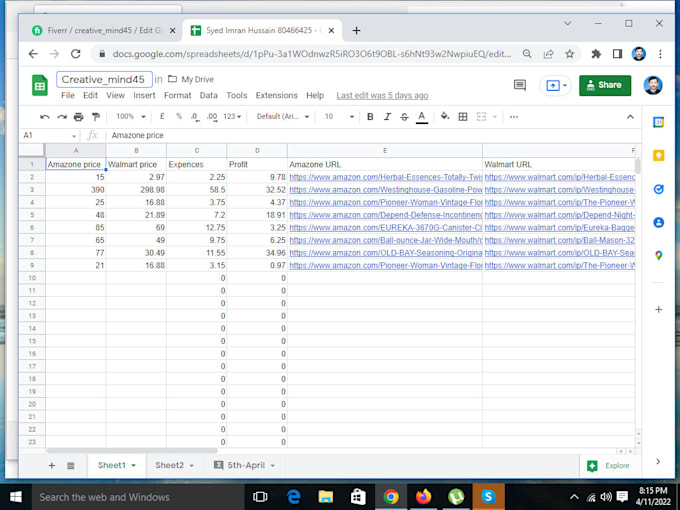The width and height of the screenshot is (680, 510).
Task: Click the Merge cells icon
Action: pos(481,116)
